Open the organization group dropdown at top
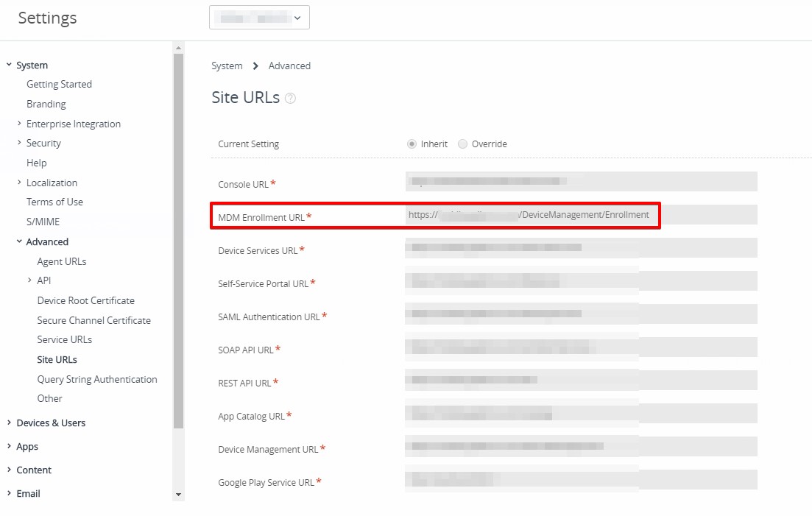This screenshot has height=516, width=812. [259, 18]
